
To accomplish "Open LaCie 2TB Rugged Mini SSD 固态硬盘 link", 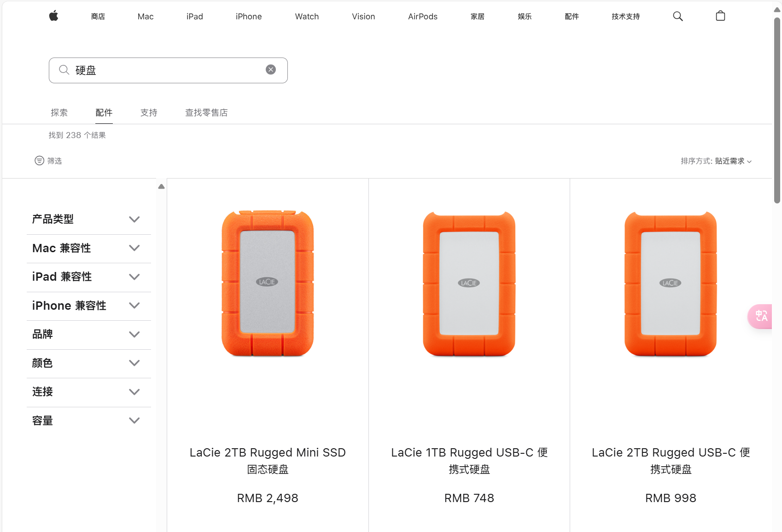I will click(268, 461).
